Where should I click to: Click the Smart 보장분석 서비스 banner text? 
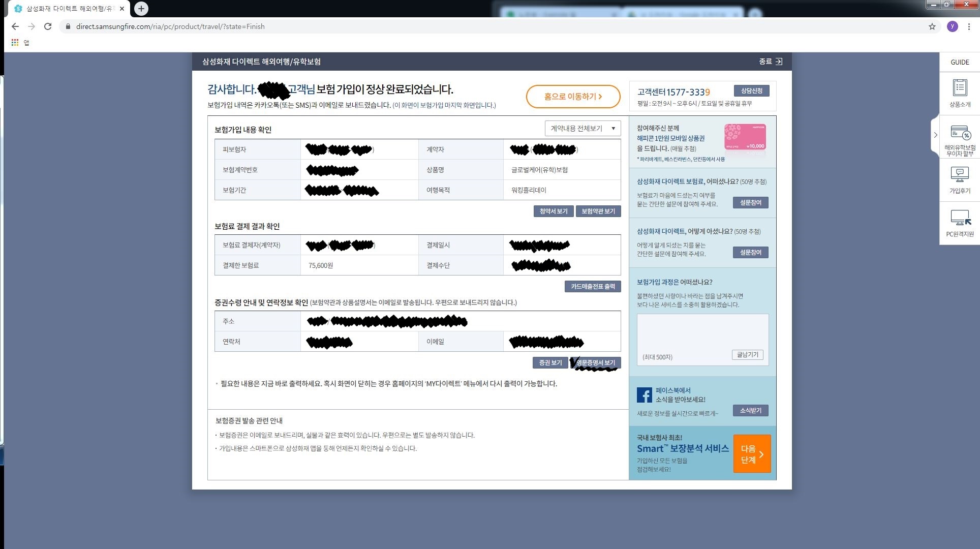tap(683, 449)
